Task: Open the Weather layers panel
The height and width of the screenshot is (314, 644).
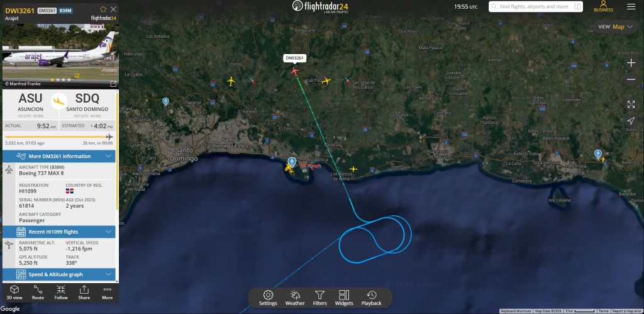Action: click(295, 298)
